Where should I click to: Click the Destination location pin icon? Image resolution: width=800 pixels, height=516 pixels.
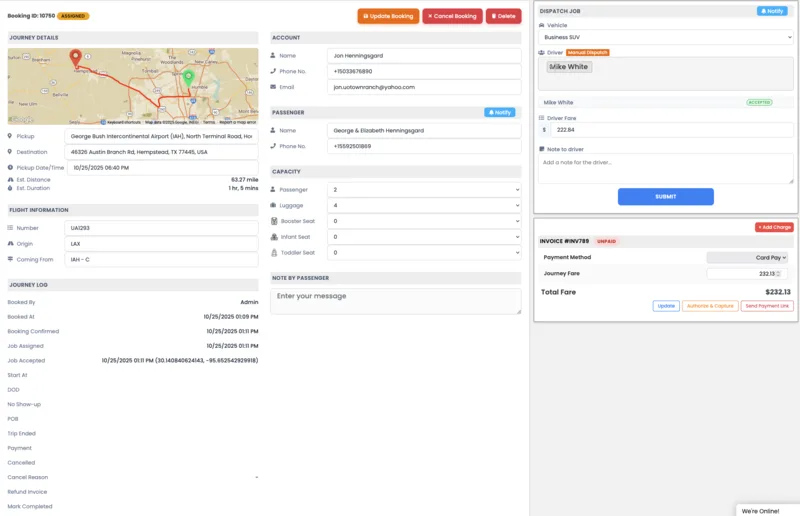pos(10,152)
